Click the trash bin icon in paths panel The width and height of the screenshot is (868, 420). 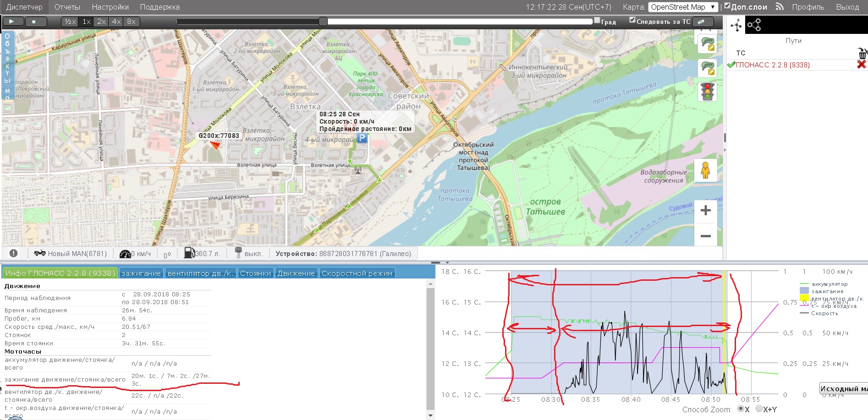[862, 53]
